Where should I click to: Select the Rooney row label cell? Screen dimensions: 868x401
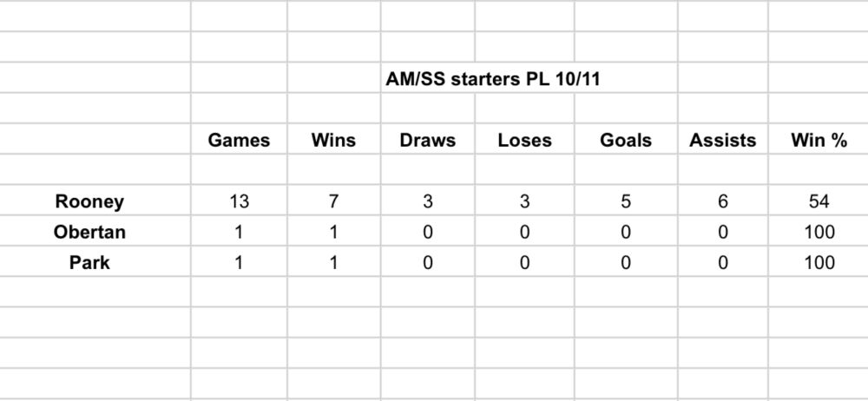click(89, 200)
